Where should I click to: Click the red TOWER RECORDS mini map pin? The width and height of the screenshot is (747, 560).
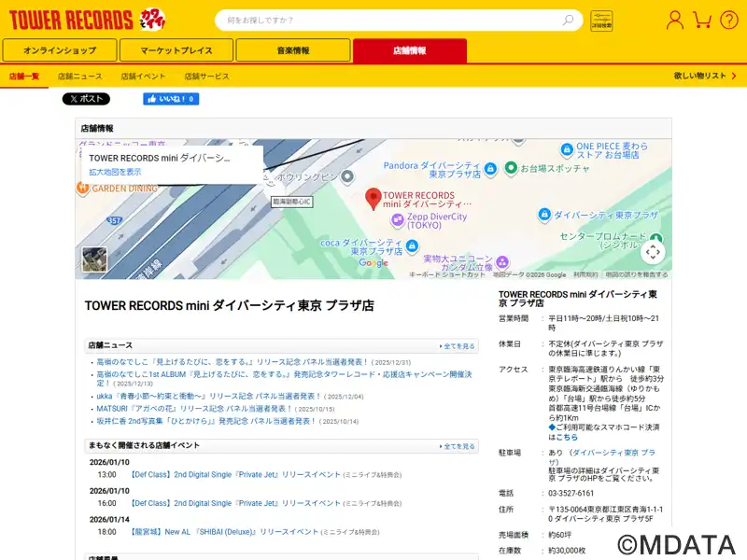[x=373, y=198]
